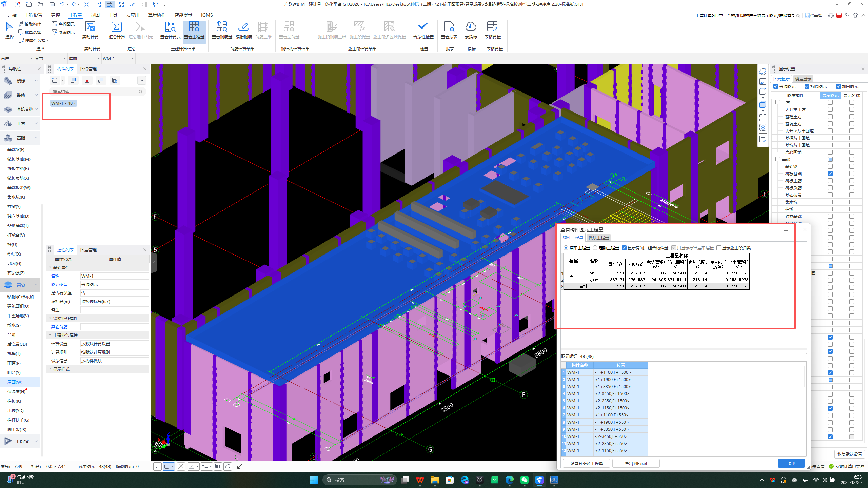
Task: Open WeChat from Windows taskbar
Action: pyautogui.click(x=524, y=480)
